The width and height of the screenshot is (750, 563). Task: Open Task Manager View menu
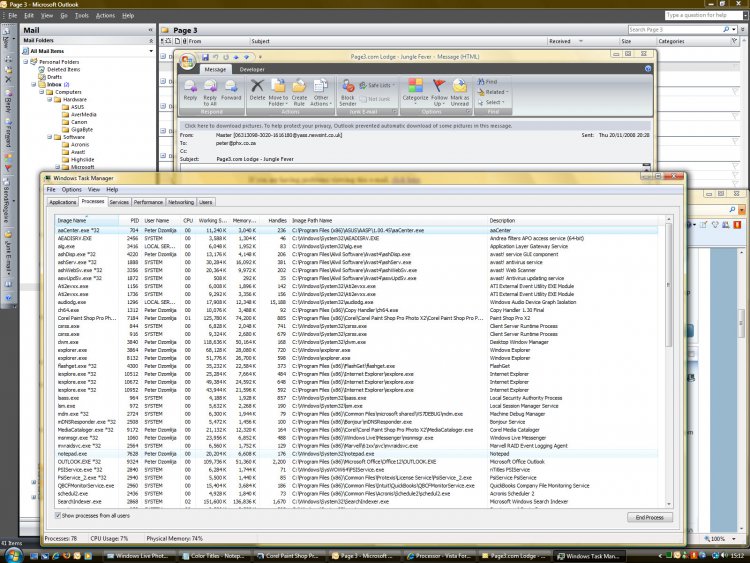click(x=94, y=189)
